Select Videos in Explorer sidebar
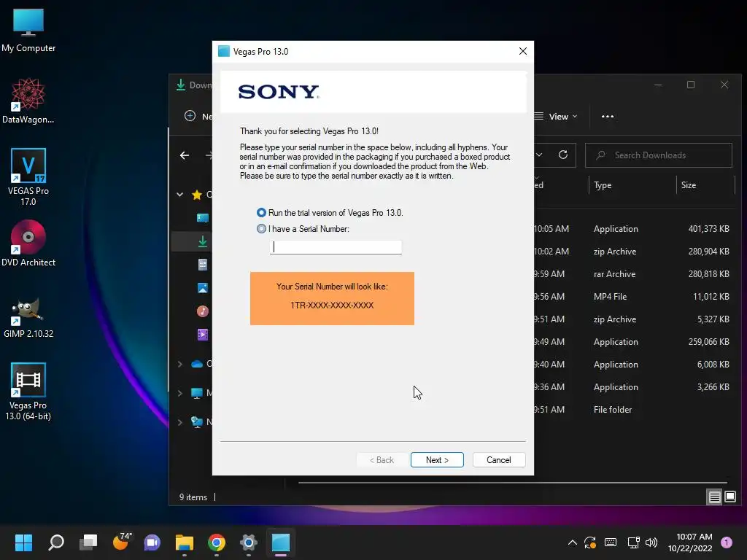Viewport: 747px width, 560px height. click(203, 334)
